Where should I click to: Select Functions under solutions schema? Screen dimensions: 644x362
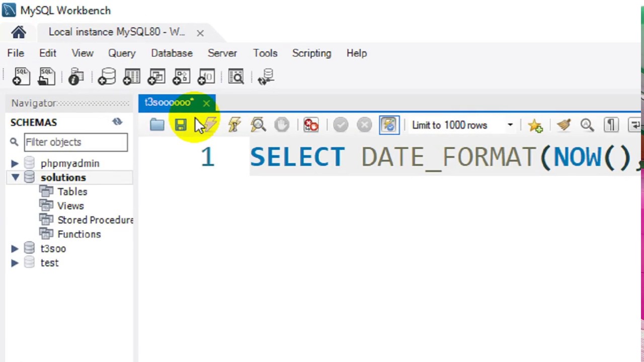[79, 234]
